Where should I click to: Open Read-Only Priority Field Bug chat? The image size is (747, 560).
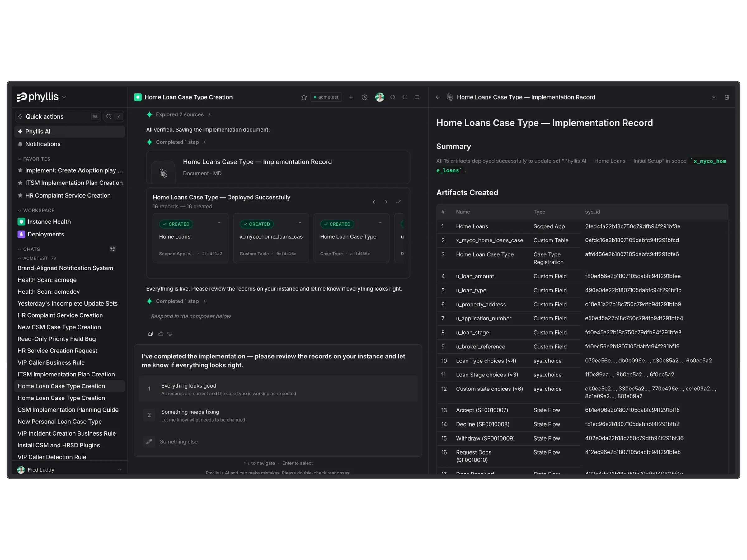70,339
